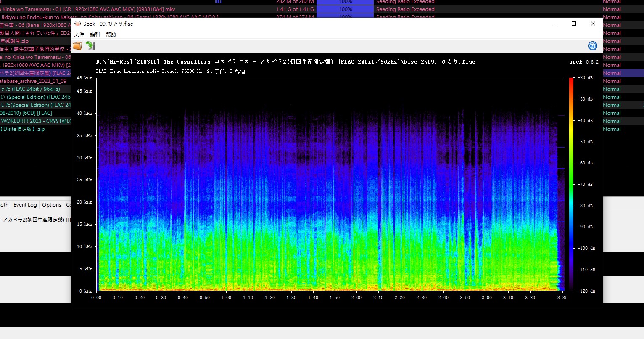Click the '1:00' time axis label
This screenshot has height=339, width=644.
click(226, 297)
